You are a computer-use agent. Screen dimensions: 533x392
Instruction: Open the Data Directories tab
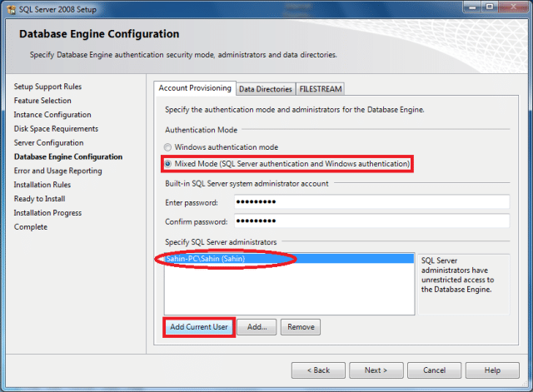pos(266,89)
